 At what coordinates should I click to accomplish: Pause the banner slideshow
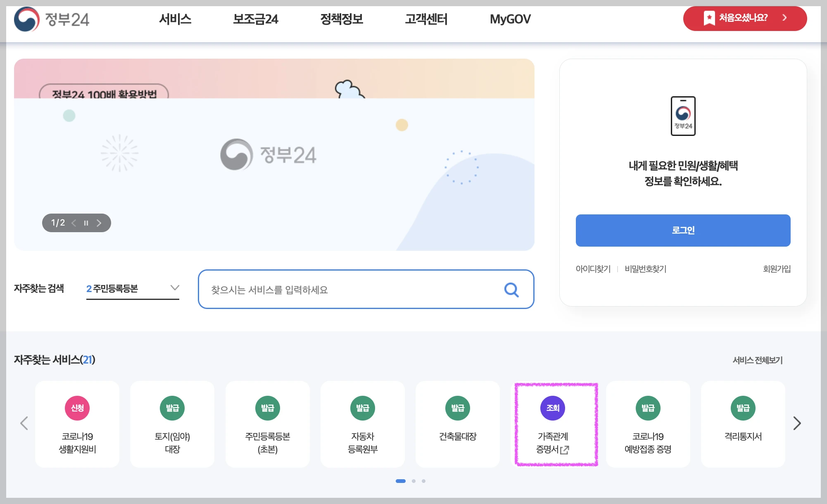(x=86, y=223)
